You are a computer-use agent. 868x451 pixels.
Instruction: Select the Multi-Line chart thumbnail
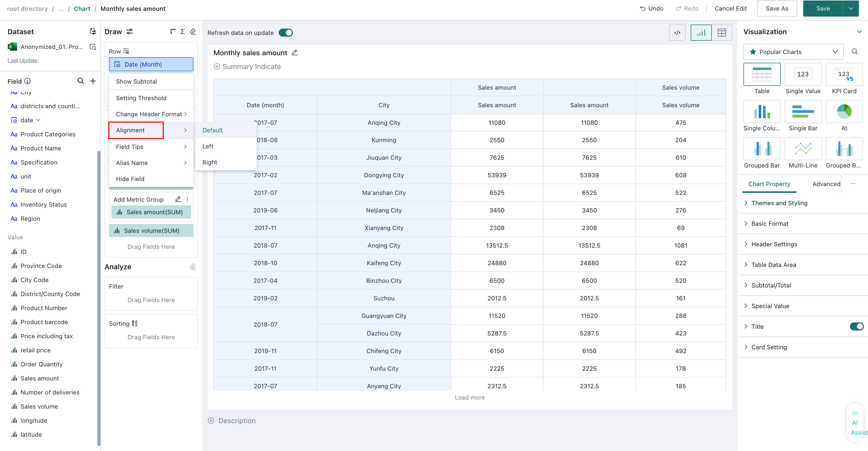(803, 149)
